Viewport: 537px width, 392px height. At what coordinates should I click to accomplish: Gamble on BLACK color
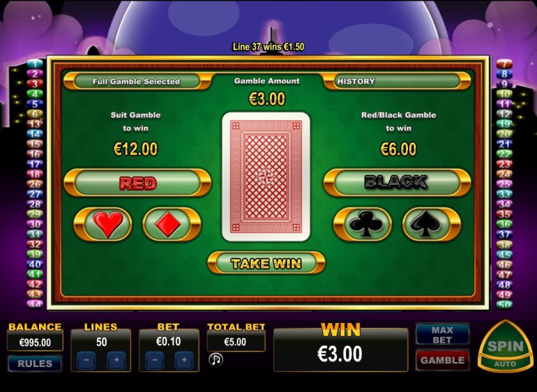click(398, 183)
